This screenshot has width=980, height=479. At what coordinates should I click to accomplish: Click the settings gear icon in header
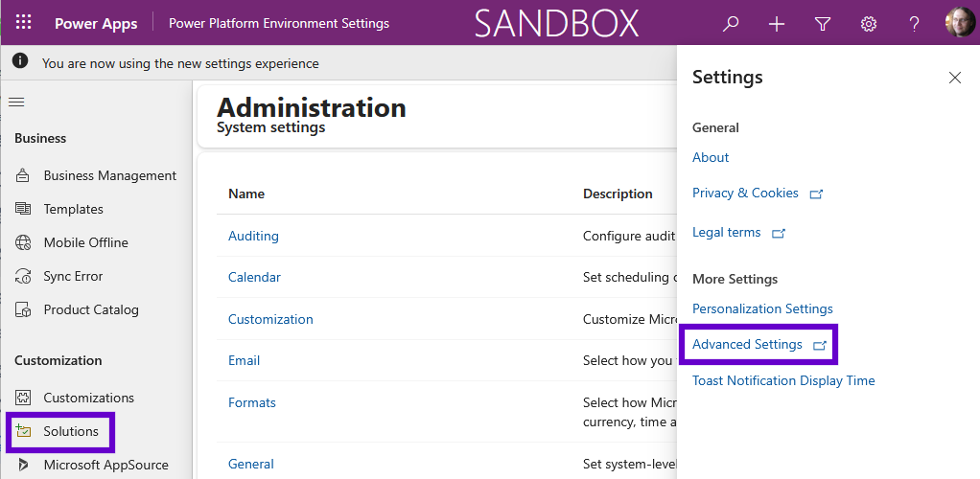click(x=868, y=24)
